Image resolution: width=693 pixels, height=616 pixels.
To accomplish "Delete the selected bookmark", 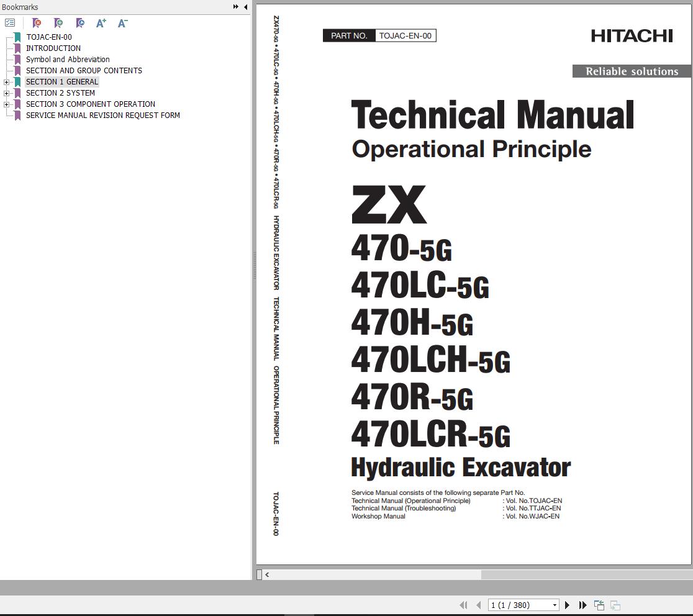I will [37, 23].
